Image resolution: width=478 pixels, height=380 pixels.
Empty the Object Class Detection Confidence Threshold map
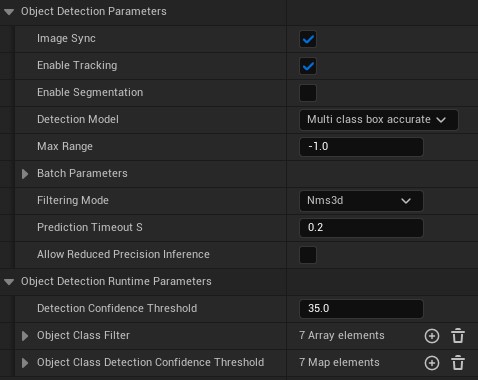pyautogui.click(x=458, y=363)
